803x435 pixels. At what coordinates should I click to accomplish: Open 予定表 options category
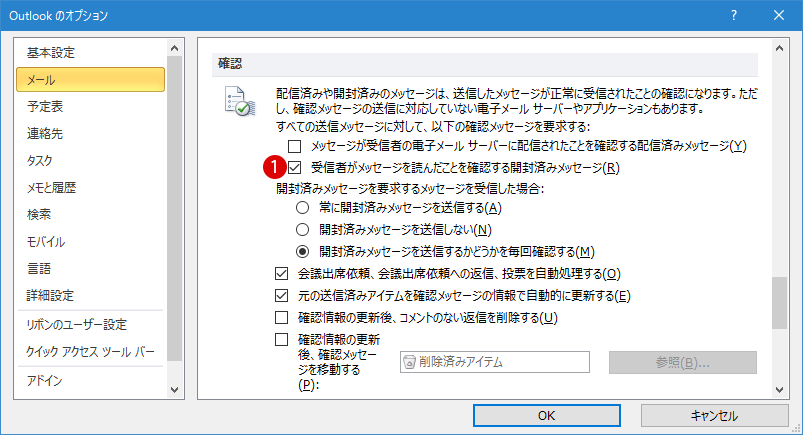click(x=91, y=107)
